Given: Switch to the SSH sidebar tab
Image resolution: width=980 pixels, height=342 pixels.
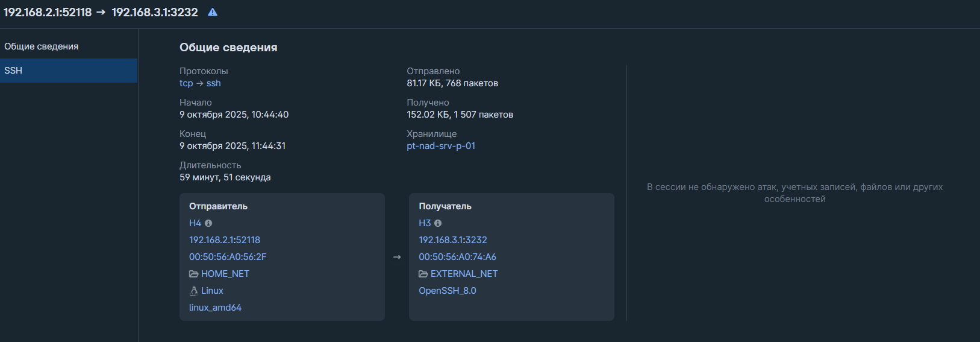Looking at the screenshot, I should click(13, 71).
